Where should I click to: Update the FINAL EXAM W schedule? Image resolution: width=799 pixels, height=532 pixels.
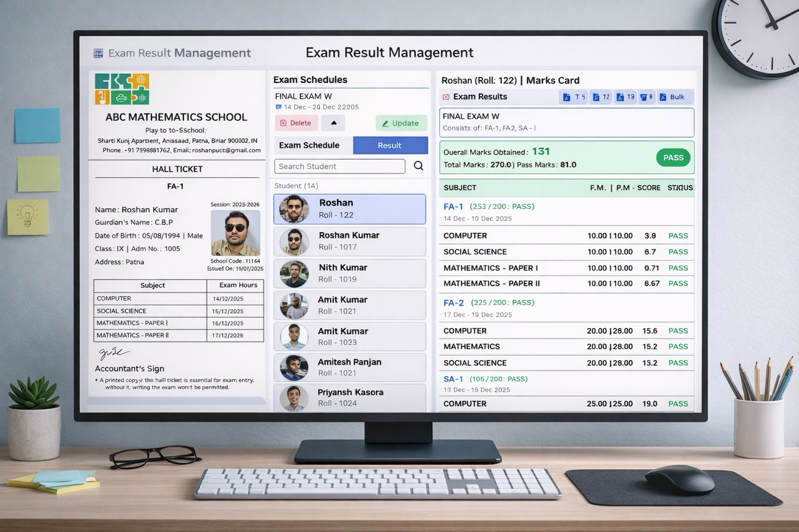[x=401, y=123]
